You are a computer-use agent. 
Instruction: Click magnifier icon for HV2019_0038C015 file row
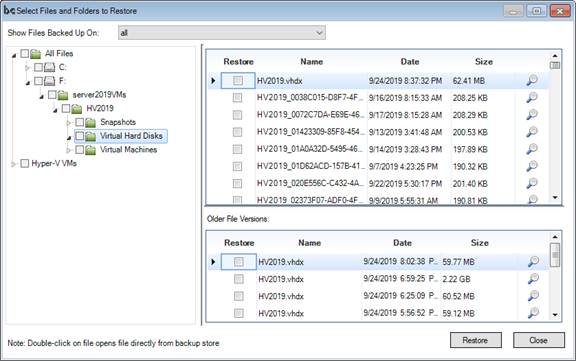(532, 97)
